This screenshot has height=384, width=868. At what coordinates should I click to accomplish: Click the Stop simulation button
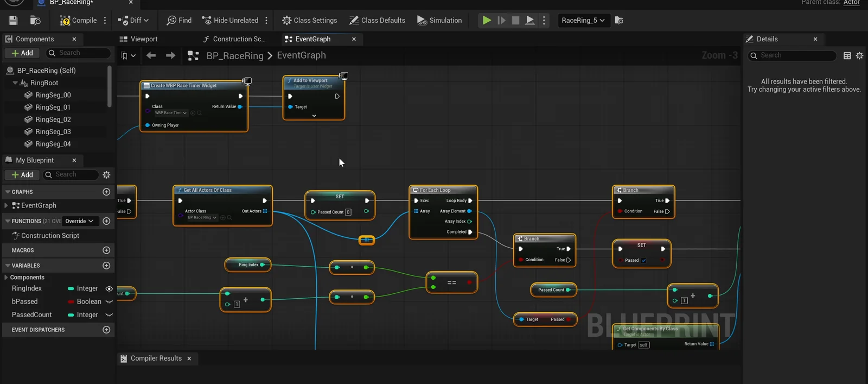pos(516,21)
